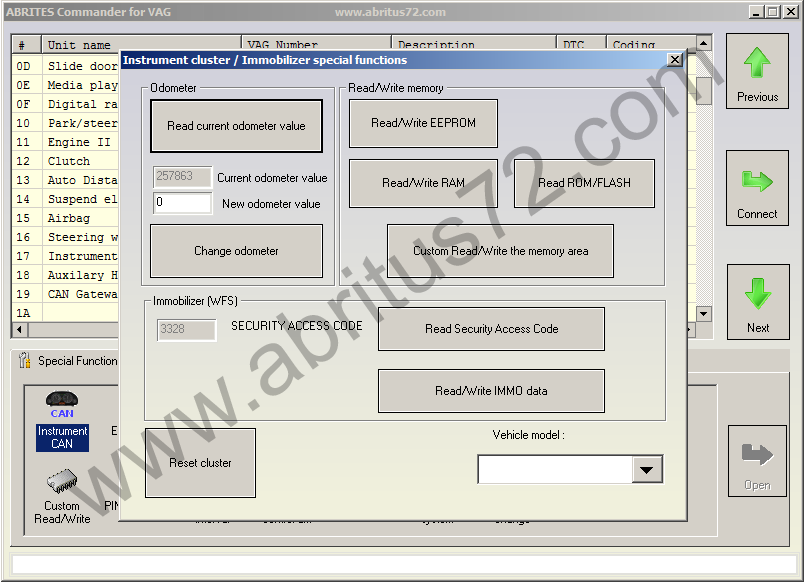Click the Coding column header
The image size is (806, 582).
[x=651, y=45]
